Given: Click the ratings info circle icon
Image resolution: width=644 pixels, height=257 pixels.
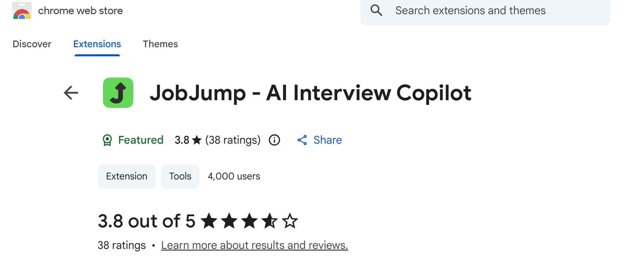Looking at the screenshot, I should [x=274, y=140].
